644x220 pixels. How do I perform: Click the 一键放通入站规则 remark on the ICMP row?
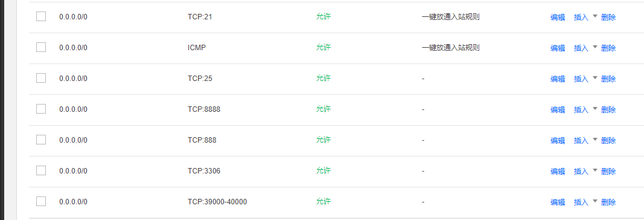click(450, 48)
